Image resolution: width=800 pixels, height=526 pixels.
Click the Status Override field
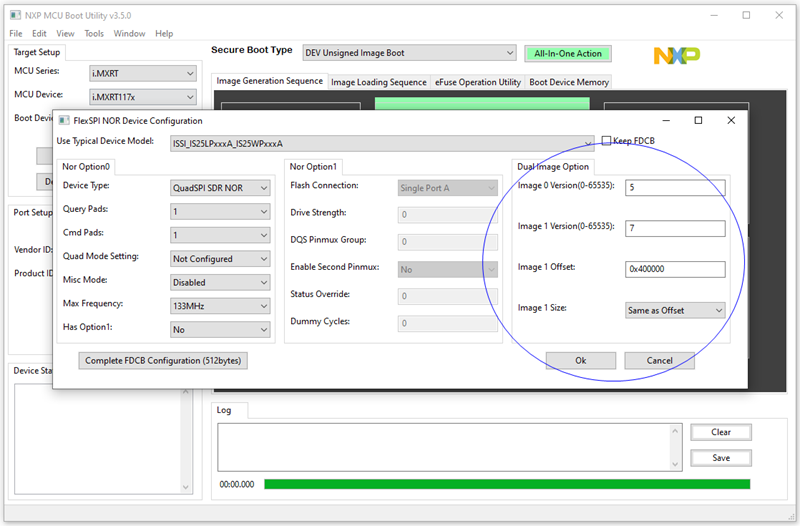tap(447, 296)
